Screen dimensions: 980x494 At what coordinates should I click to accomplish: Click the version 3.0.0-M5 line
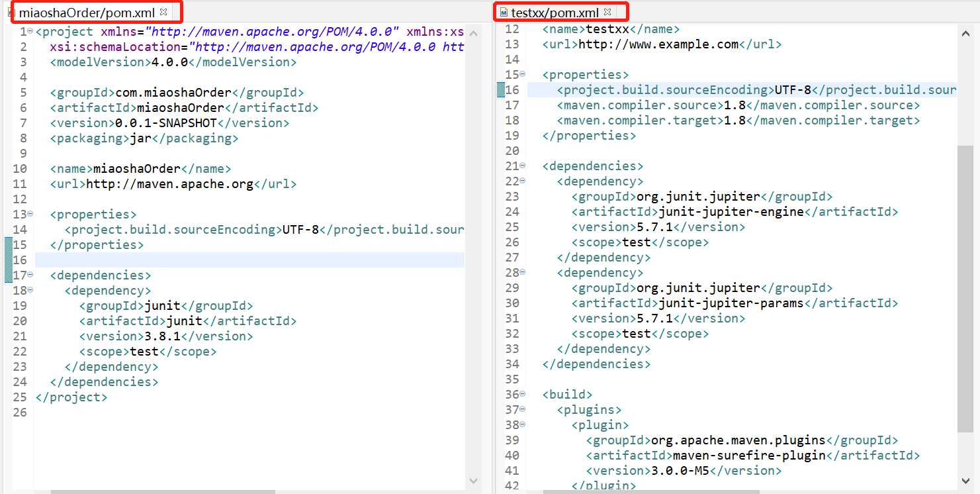[x=684, y=471]
